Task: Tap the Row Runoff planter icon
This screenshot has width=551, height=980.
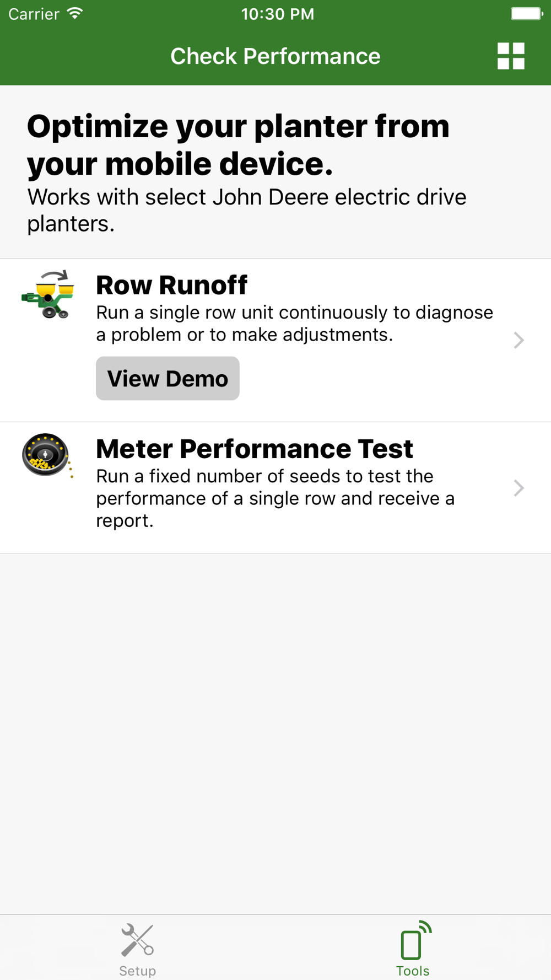Action: point(48,294)
